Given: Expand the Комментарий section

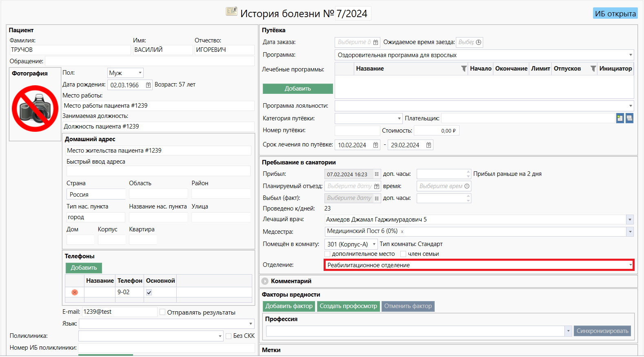Looking at the screenshot, I should pos(265,281).
